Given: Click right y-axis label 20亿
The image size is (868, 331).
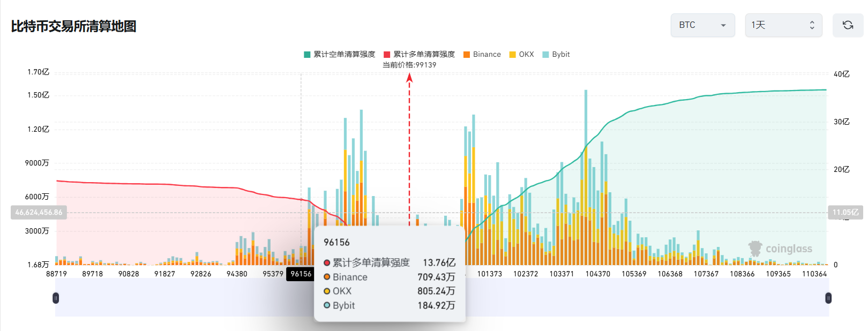Looking at the screenshot, I should pos(841,169).
